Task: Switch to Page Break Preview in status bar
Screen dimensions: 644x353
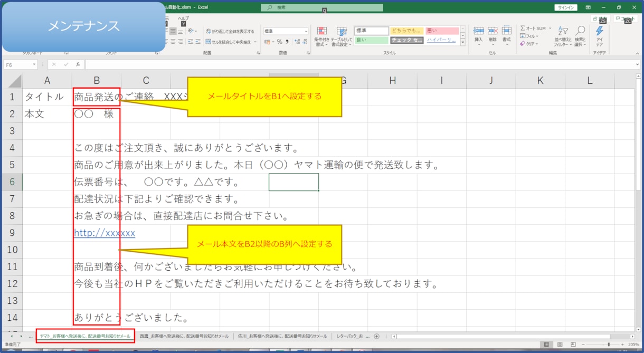Action: [572, 345]
